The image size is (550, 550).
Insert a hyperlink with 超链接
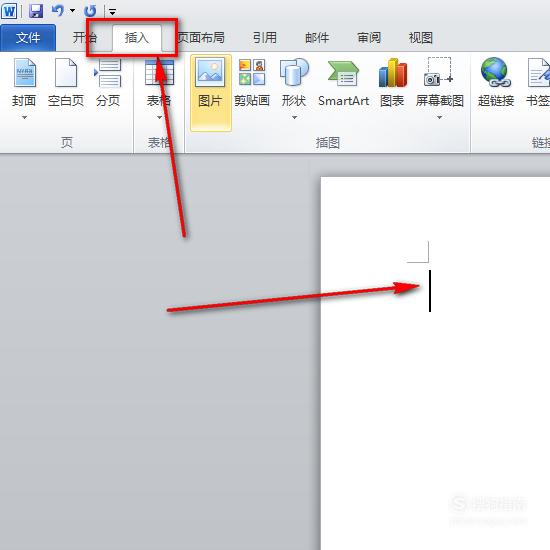(496, 83)
